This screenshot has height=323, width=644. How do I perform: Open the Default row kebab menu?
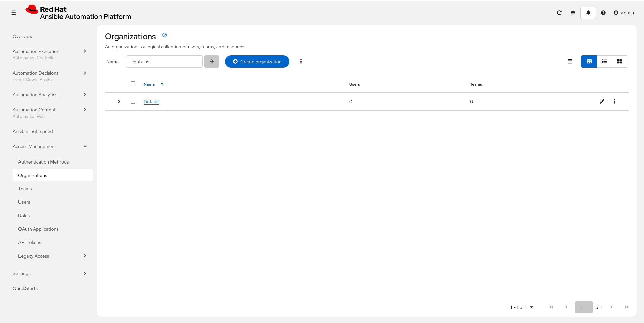[614, 101]
